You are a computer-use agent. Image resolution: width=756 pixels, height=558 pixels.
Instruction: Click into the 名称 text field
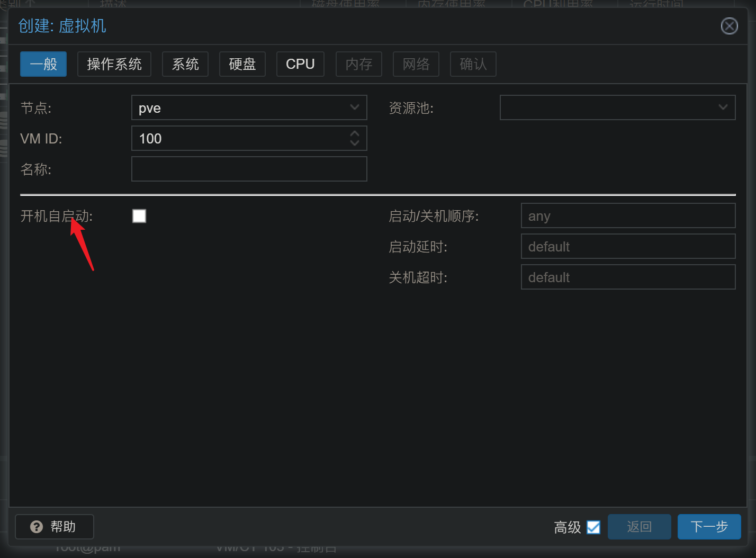pyautogui.click(x=249, y=169)
